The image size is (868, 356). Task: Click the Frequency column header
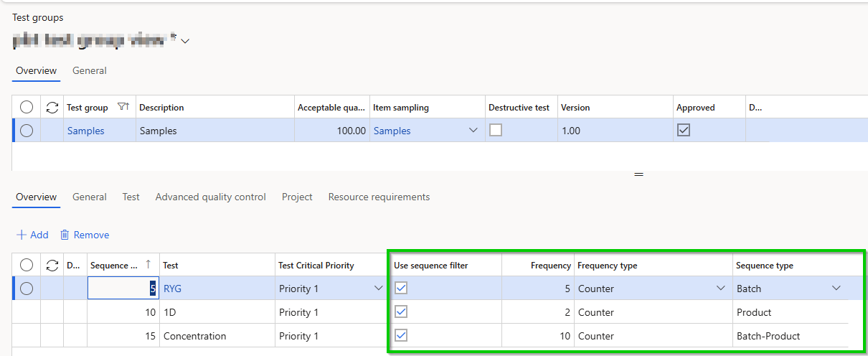tap(551, 266)
